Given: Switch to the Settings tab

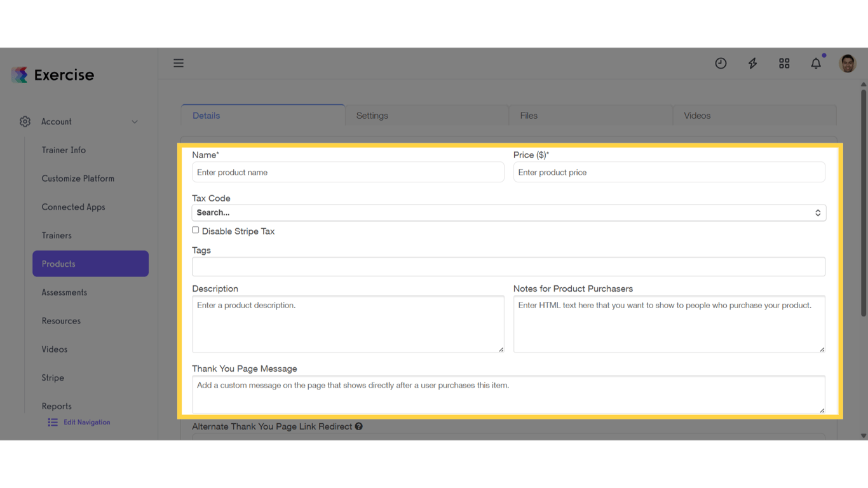Looking at the screenshot, I should coord(372,116).
